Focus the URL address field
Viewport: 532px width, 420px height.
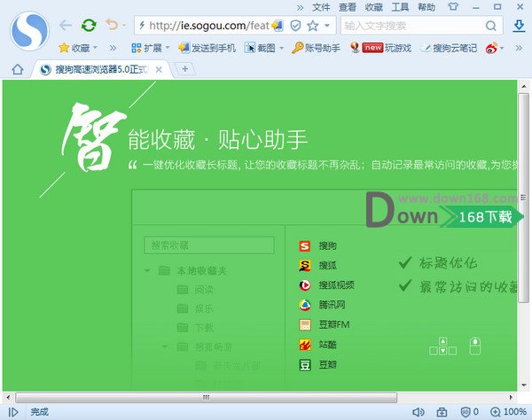(x=208, y=26)
